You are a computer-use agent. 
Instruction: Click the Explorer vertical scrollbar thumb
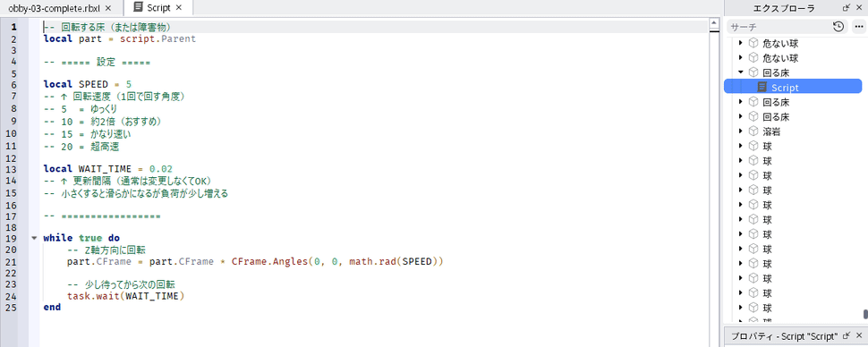tap(865, 314)
